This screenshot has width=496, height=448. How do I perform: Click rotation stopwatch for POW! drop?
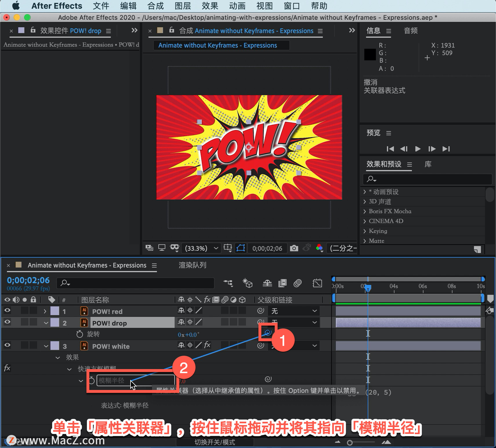tap(80, 334)
